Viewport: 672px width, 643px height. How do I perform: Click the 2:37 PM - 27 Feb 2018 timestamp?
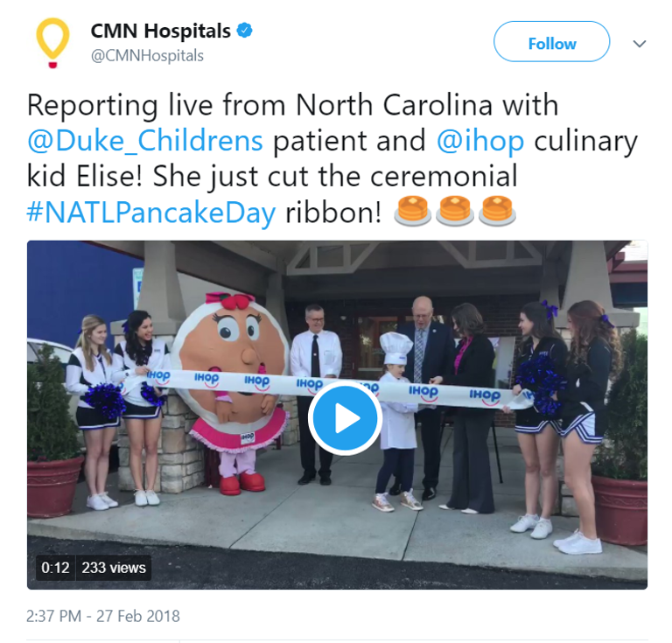click(x=103, y=616)
